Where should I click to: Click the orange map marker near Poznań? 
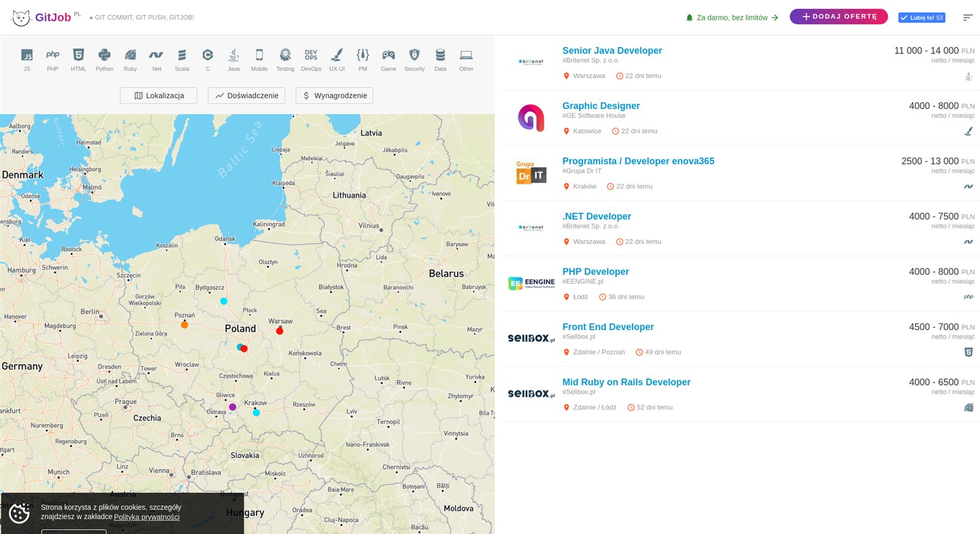pos(184,325)
